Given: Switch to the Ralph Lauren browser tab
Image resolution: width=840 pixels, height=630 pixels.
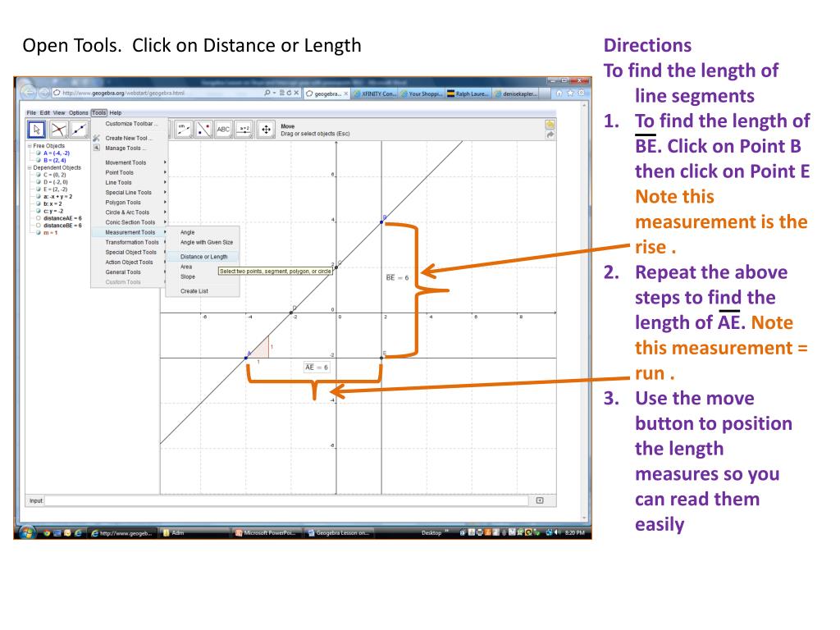Looking at the screenshot, I should click(x=468, y=94).
